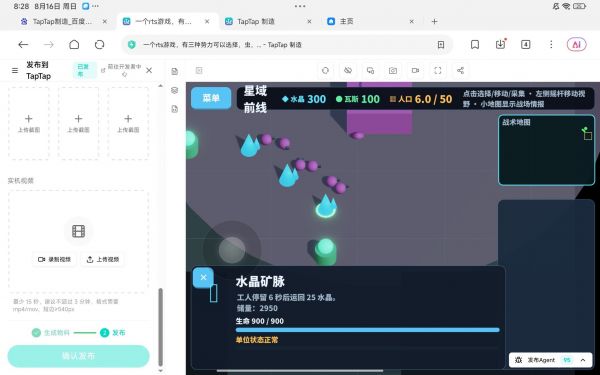Screen dimensions: 600x375
Task: Upload a screenshot in the first slot
Action: (29, 123)
